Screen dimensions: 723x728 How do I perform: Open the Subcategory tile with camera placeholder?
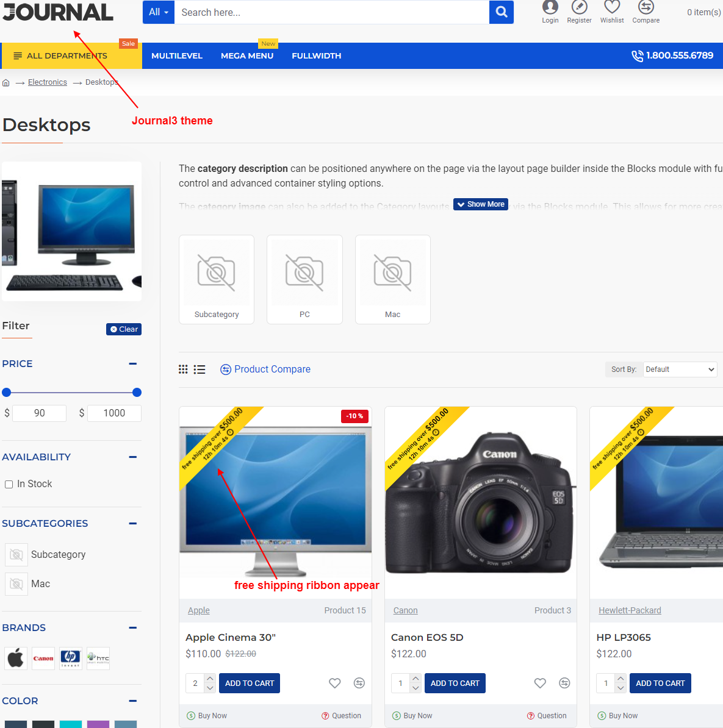217,279
